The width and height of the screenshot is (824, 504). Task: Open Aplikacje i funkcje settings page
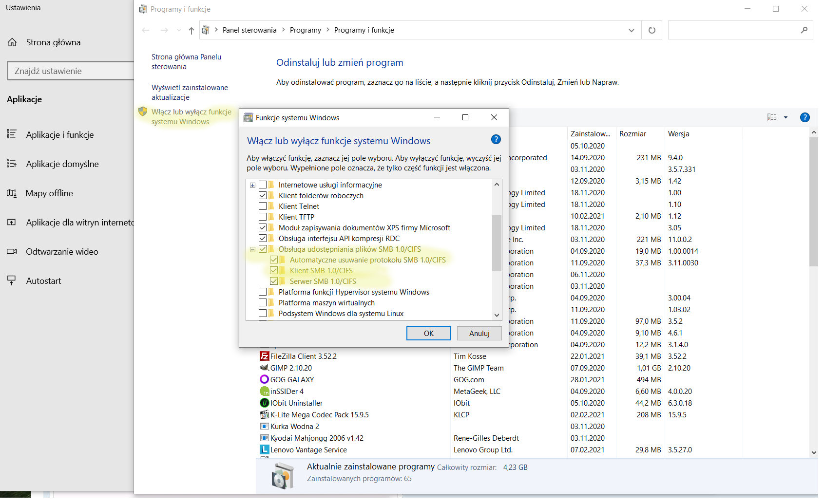click(60, 134)
